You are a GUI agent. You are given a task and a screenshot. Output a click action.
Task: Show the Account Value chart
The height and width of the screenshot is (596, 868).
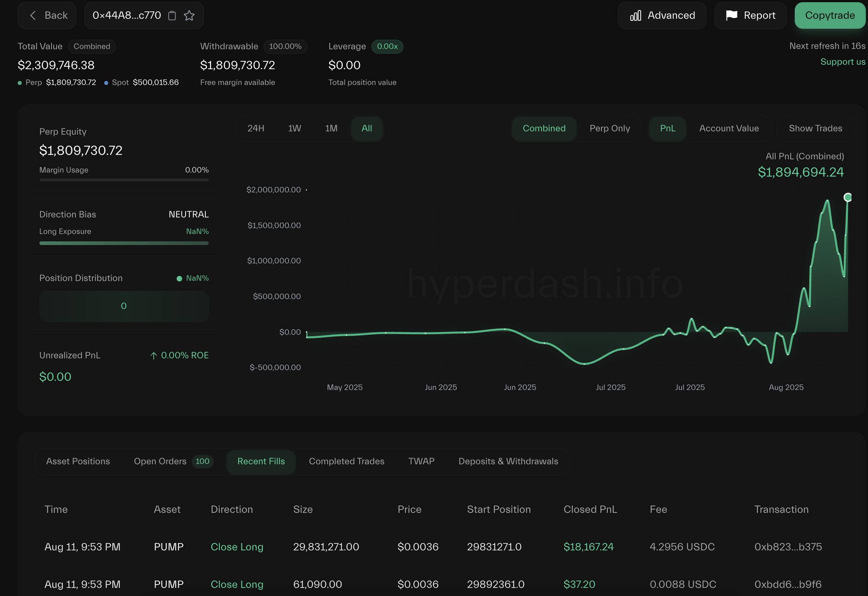click(x=729, y=128)
